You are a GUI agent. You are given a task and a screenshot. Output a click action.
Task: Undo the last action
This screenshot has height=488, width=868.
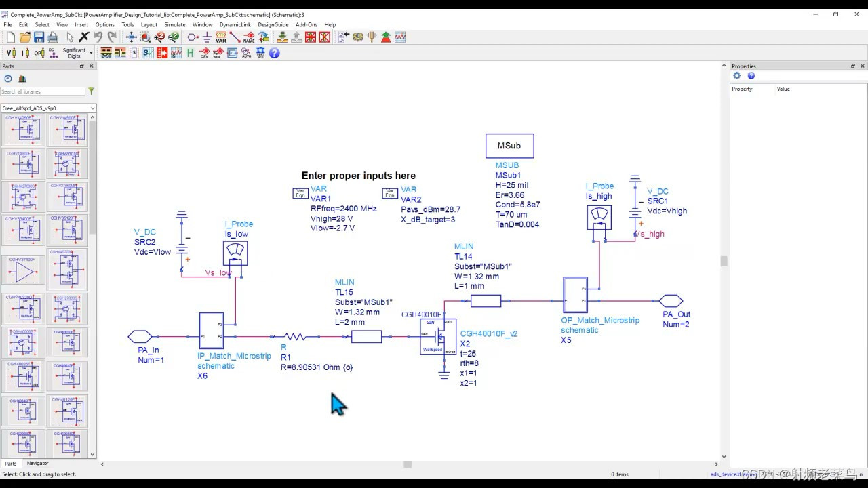click(98, 37)
